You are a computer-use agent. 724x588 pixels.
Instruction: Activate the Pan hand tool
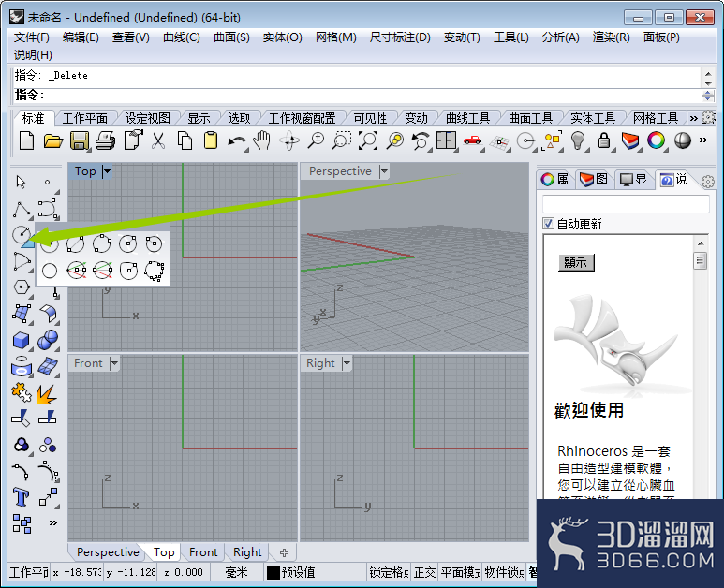pyautogui.click(x=263, y=140)
